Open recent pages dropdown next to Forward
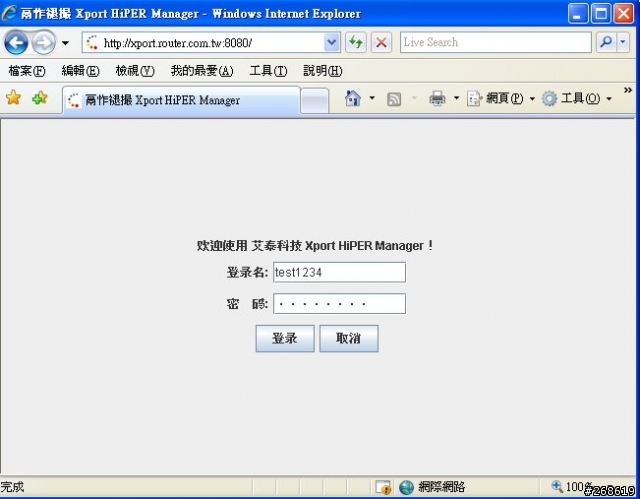 point(65,43)
